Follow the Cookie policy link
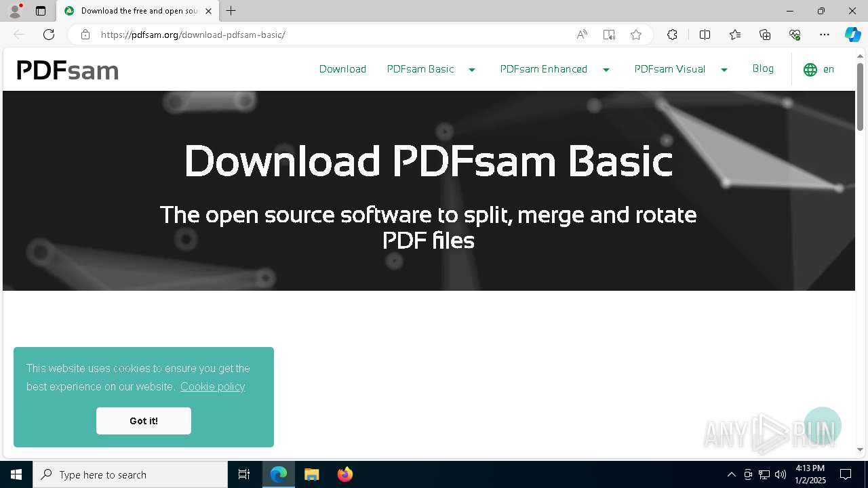 (x=213, y=386)
